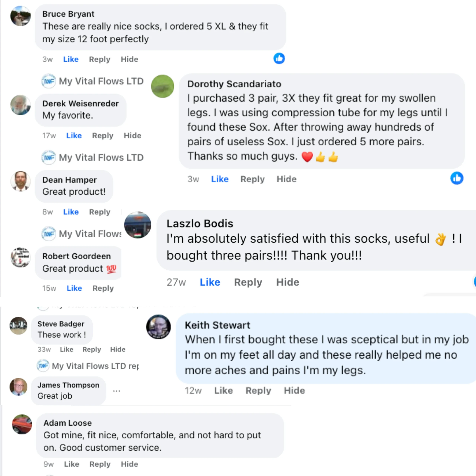Expand My Vital Flows LTD reply under Bruce Bryant
Viewport: 476px width, 476px height.
[101, 81]
